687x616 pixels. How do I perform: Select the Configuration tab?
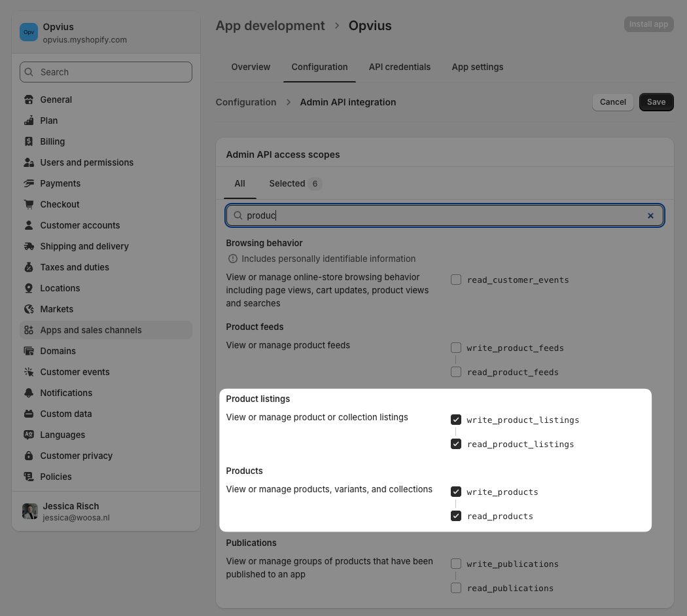coord(319,67)
